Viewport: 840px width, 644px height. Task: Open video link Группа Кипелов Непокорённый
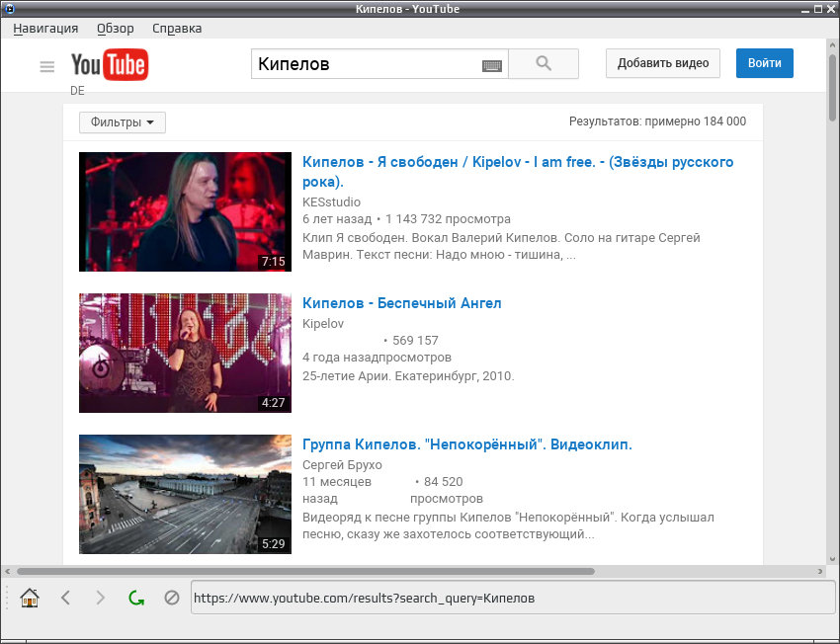point(467,444)
